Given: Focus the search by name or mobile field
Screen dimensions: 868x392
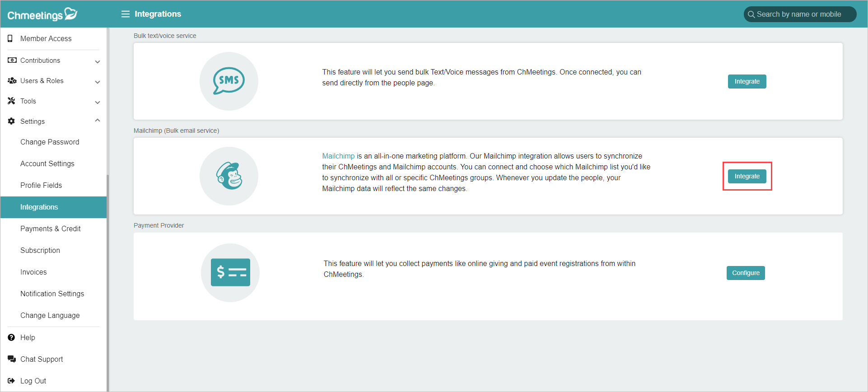Looking at the screenshot, I should [x=799, y=14].
